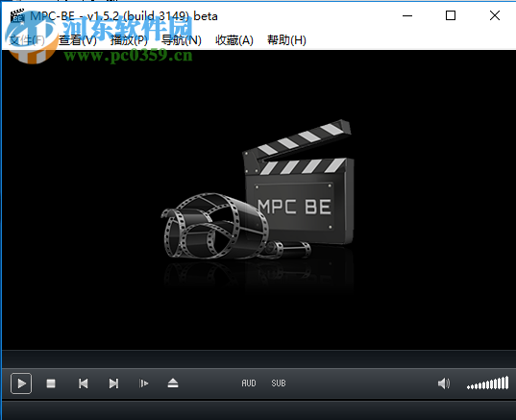Open the 收藏(A) menu

(234, 40)
